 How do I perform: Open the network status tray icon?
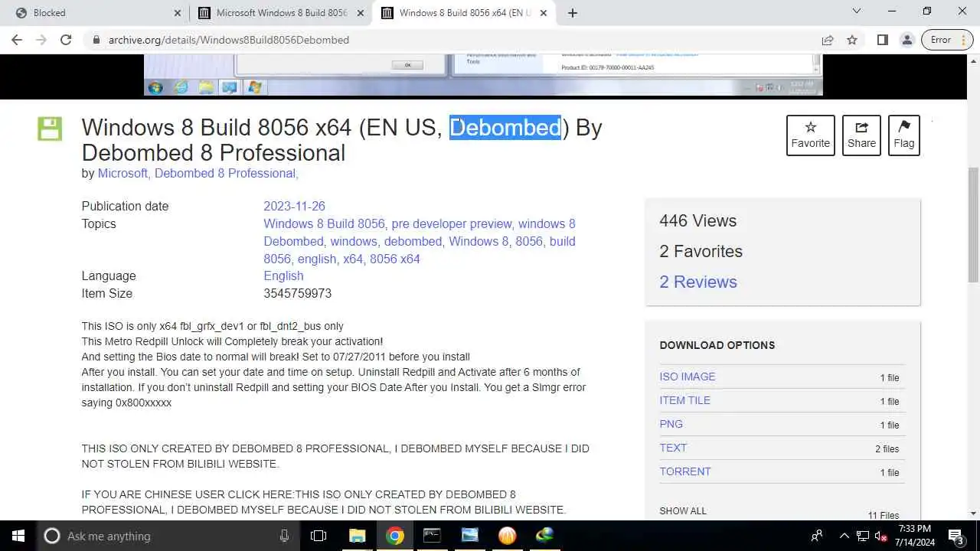pyautogui.click(x=862, y=536)
